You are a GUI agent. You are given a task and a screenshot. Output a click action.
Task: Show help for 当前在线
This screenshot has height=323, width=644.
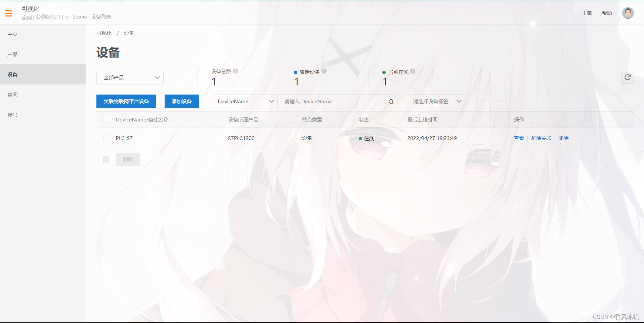click(x=413, y=71)
